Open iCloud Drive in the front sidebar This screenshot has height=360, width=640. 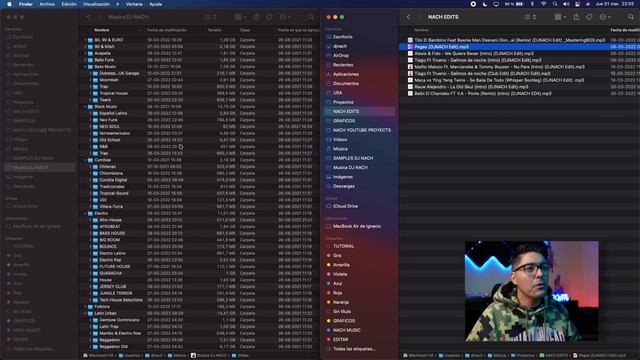click(x=345, y=207)
